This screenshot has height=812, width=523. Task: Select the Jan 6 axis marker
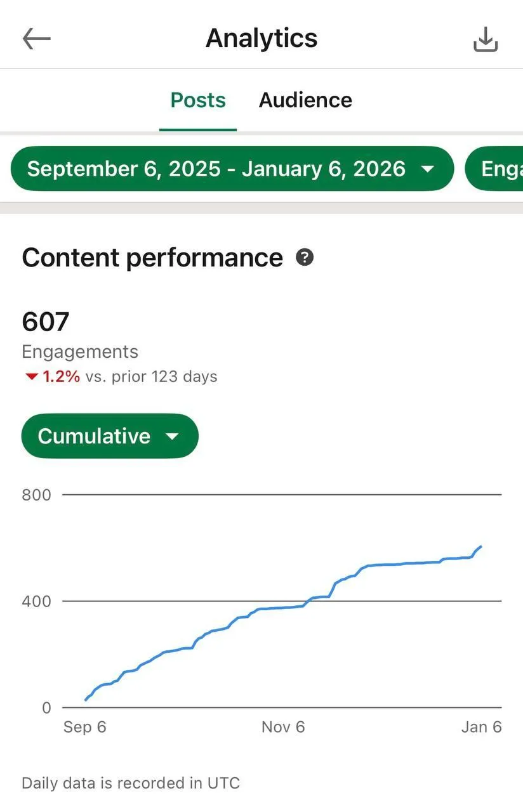click(481, 727)
